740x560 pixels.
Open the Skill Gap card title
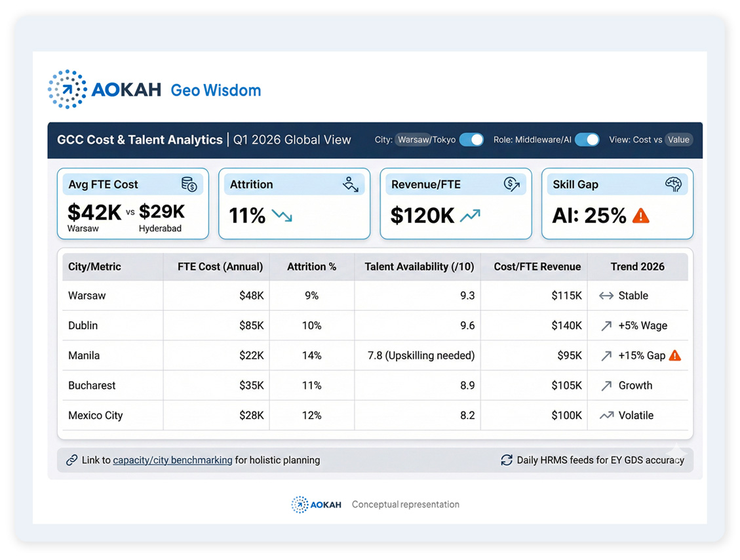click(x=575, y=185)
